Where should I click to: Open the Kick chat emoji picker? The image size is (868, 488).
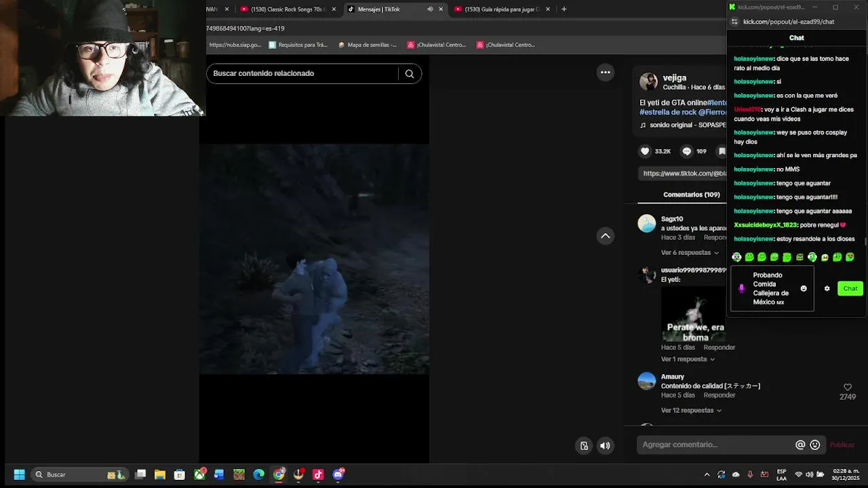tap(804, 289)
